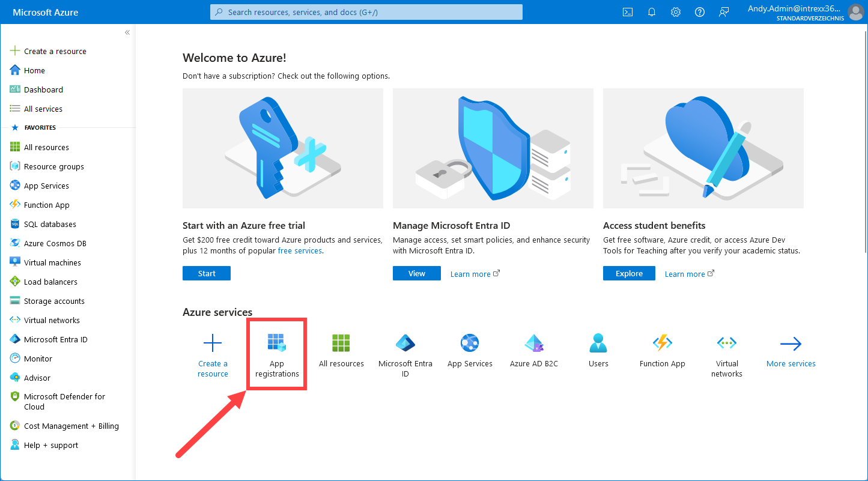Click the Start with an Azure free trial heading
The height and width of the screenshot is (481, 868).
244,226
